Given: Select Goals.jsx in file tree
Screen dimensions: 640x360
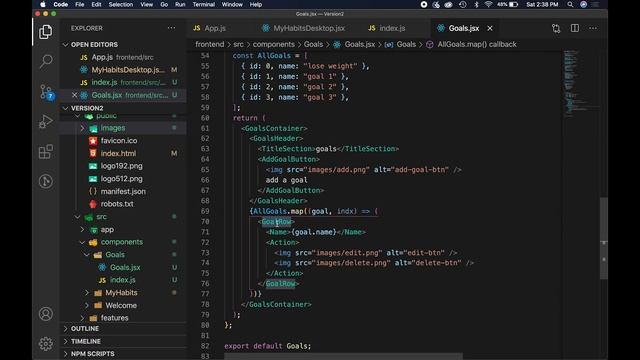Looking at the screenshot, I should click(125, 267).
